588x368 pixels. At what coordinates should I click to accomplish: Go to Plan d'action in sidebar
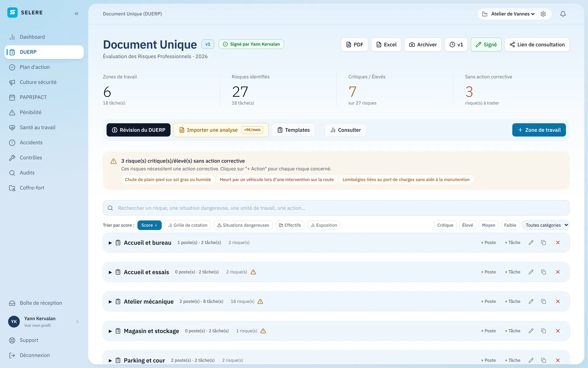[44, 67]
